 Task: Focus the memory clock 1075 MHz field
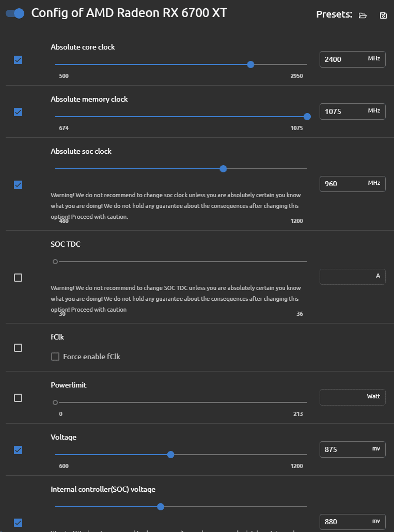[353, 111]
